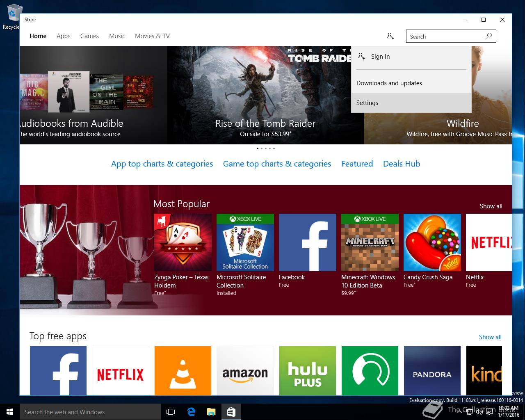Open Settings from the account menu
The width and height of the screenshot is (525, 420).
tap(411, 103)
